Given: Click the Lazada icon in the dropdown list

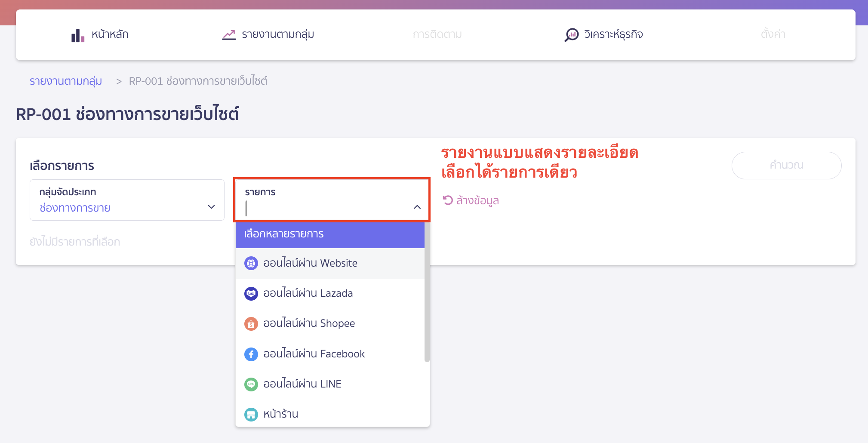Looking at the screenshot, I should [x=251, y=293].
